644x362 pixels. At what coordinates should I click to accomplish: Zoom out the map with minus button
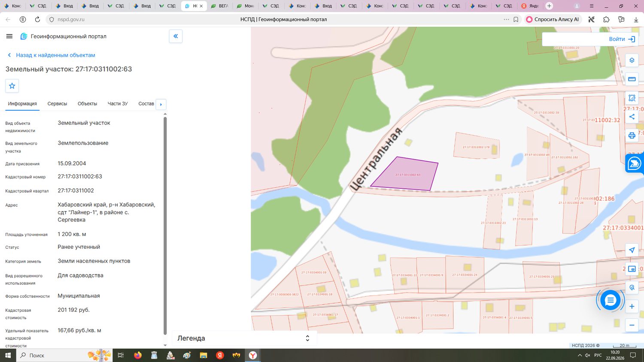pyautogui.click(x=632, y=325)
